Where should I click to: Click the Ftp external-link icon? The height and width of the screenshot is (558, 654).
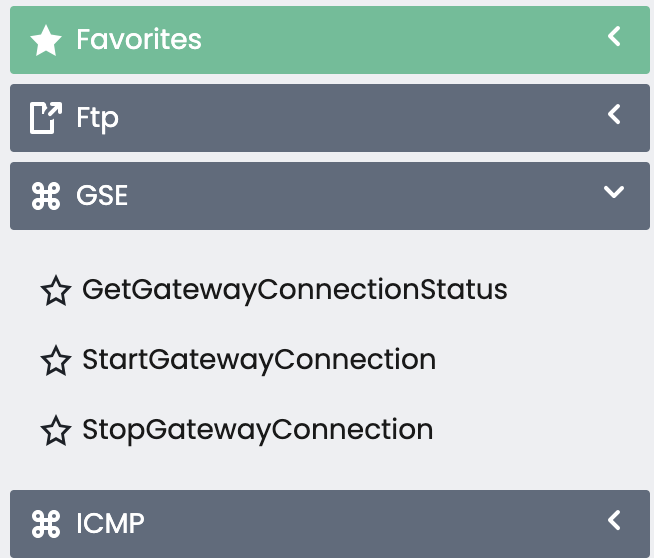(x=46, y=118)
